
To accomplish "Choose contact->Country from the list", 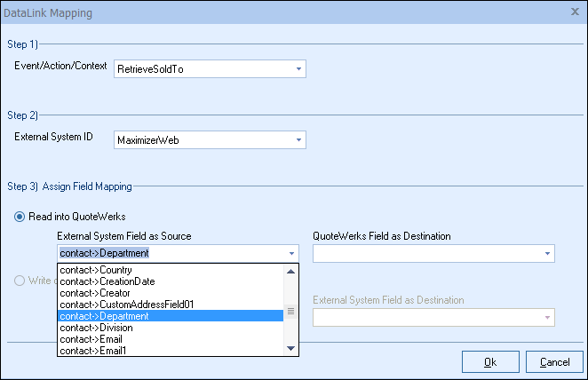I will [169, 269].
